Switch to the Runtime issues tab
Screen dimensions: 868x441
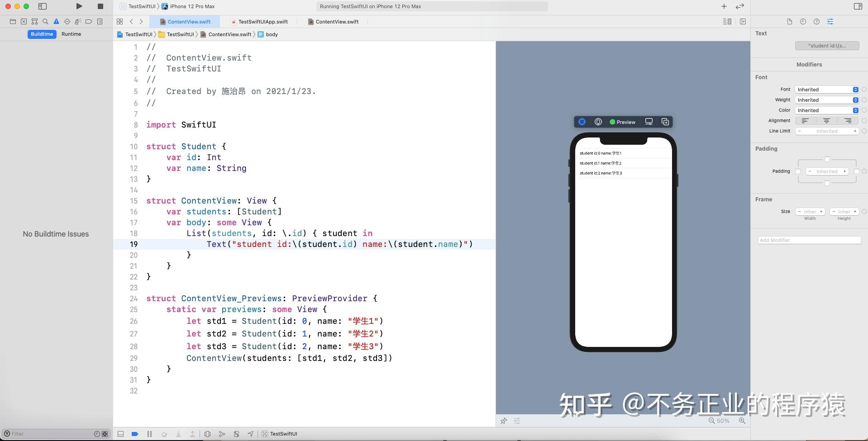(x=72, y=34)
